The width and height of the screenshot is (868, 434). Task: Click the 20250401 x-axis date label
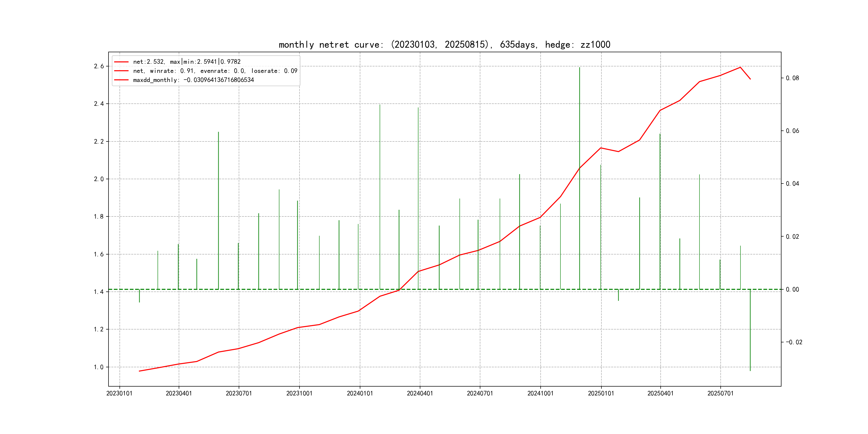[x=660, y=394]
